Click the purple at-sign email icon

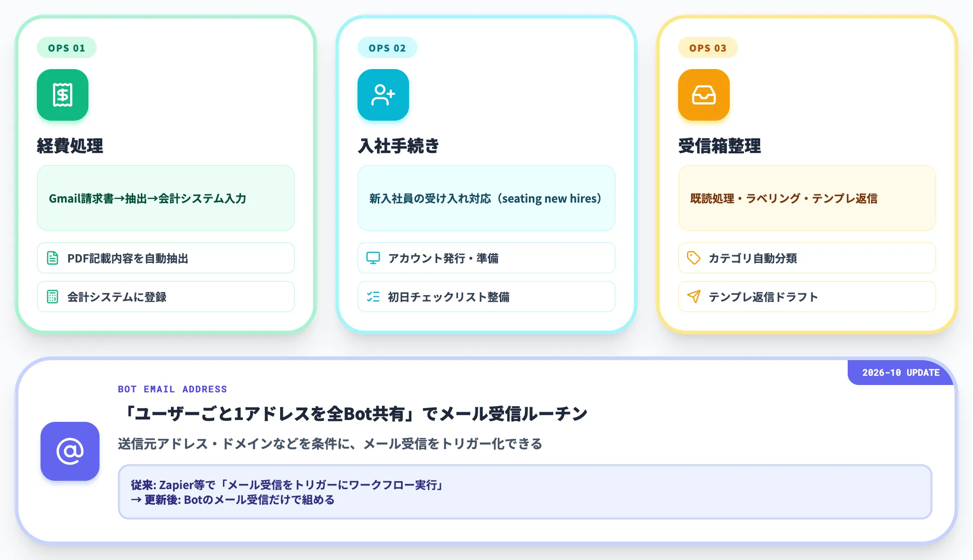click(70, 451)
